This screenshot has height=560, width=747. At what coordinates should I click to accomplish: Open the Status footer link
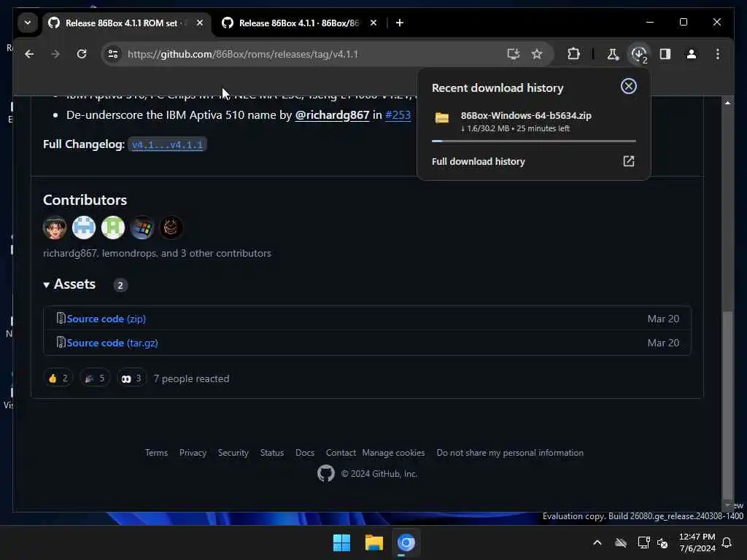point(271,452)
